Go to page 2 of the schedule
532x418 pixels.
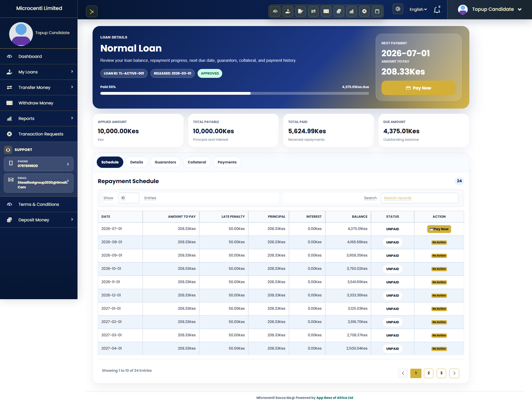[x=429, y=373]
